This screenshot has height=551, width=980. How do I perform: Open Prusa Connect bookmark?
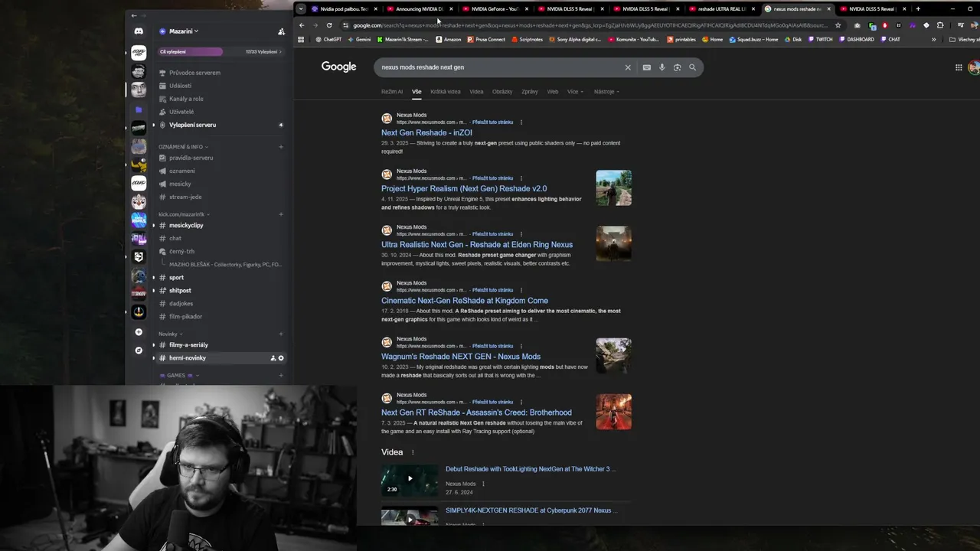(x=487, y=40)
